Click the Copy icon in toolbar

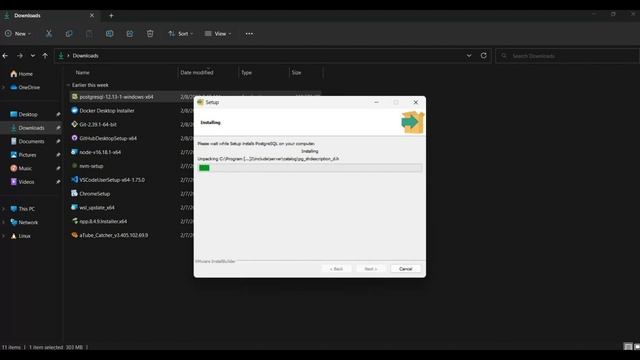point(69,34)
